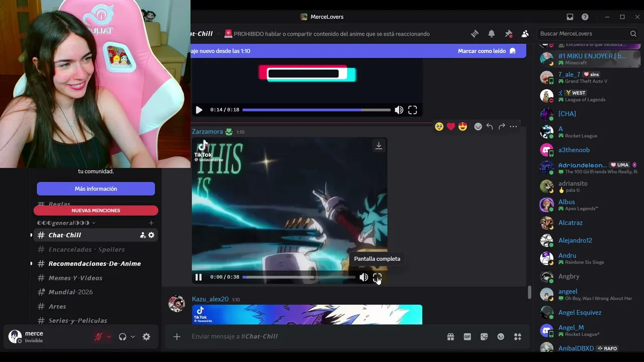Open audio output options arrow
The image size is (644, 362).
click(x=133, y=337)
